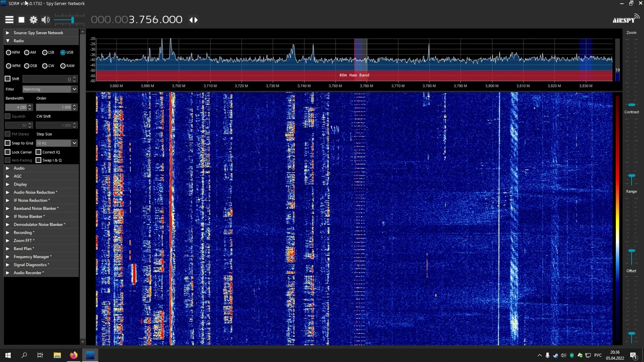The width and height of the screenshot is (644, 362).
Task: Expand the Recording panel
Action: click(41, 232)
